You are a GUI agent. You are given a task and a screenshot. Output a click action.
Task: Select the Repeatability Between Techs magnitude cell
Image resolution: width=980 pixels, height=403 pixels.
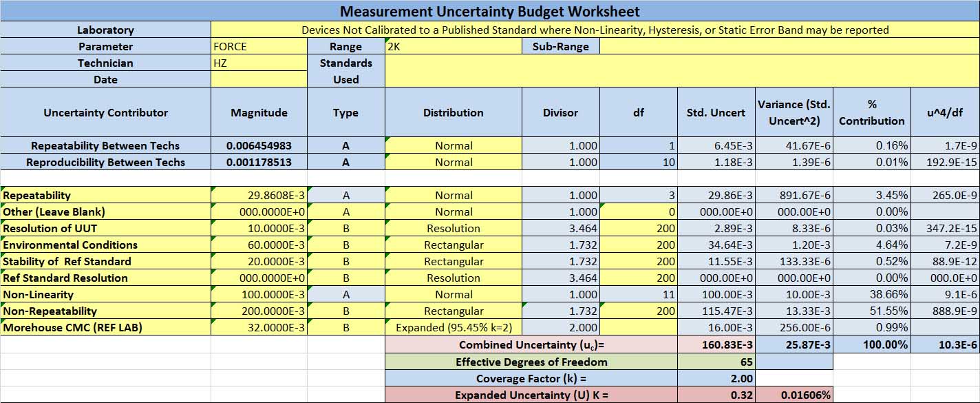258,145
